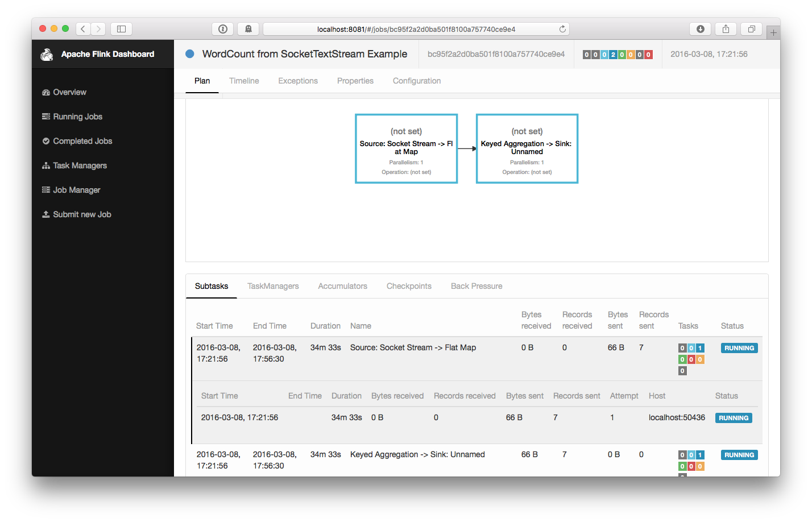Open Completed Jobs list
The width and height of the screenshot is (812, 522).
[82, 141]
